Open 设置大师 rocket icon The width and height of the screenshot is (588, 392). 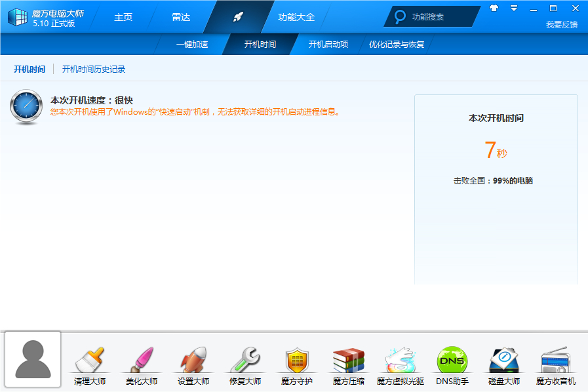coord(193,360)
